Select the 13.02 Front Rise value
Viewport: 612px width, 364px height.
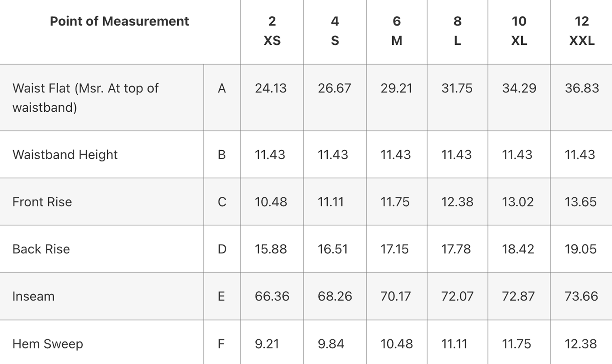tap(518, 202)
